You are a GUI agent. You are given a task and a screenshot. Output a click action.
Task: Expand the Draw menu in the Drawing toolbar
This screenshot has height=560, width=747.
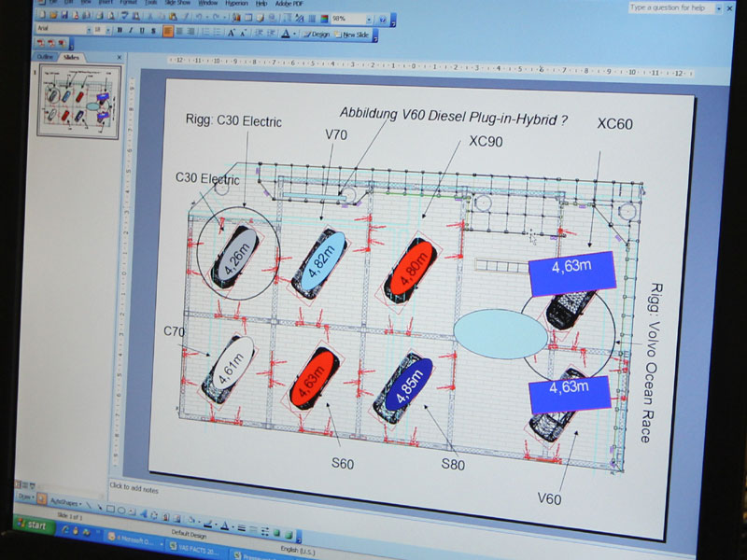25,497
